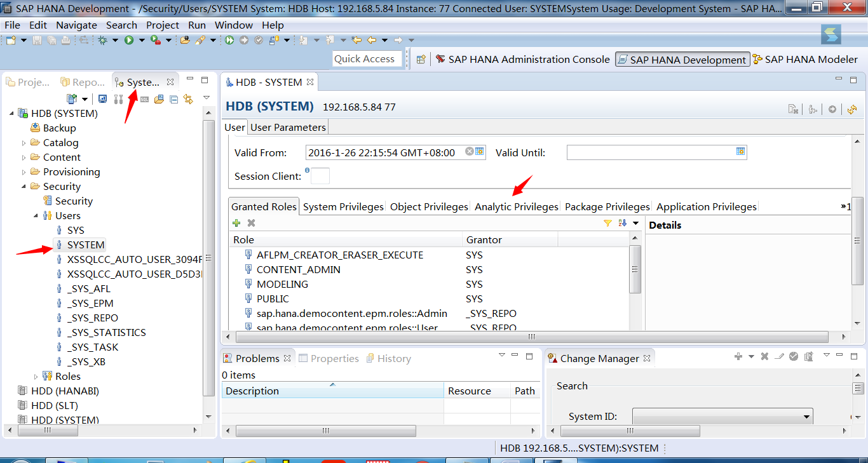
Task: Filter the granted roles list
Action: [x=608, y=223]
